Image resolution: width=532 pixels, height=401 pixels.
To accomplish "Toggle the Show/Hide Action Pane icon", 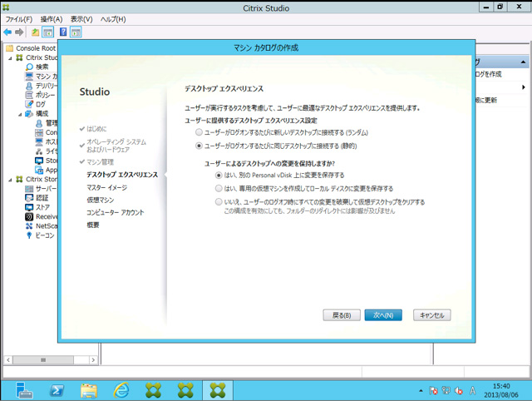I will [x=76, y=32].
